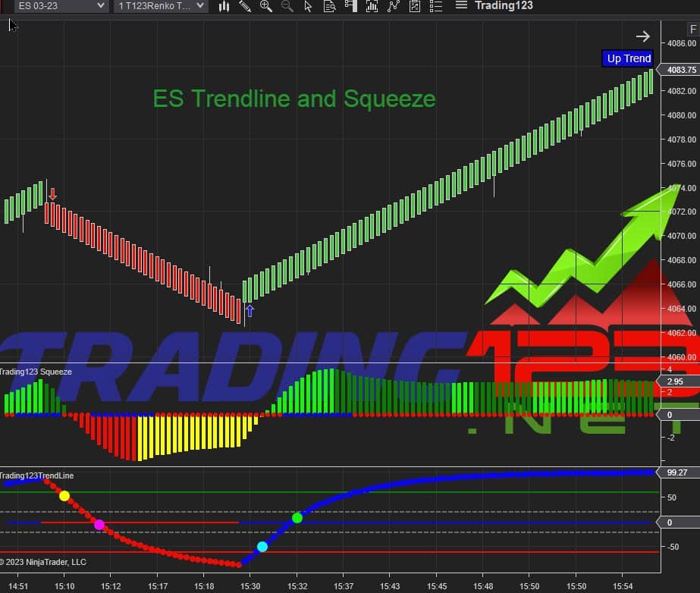This screenshot has width=700, height=593.
Task: Click the 2.95 squeeze value marker
Action: (x=678, y=381)
